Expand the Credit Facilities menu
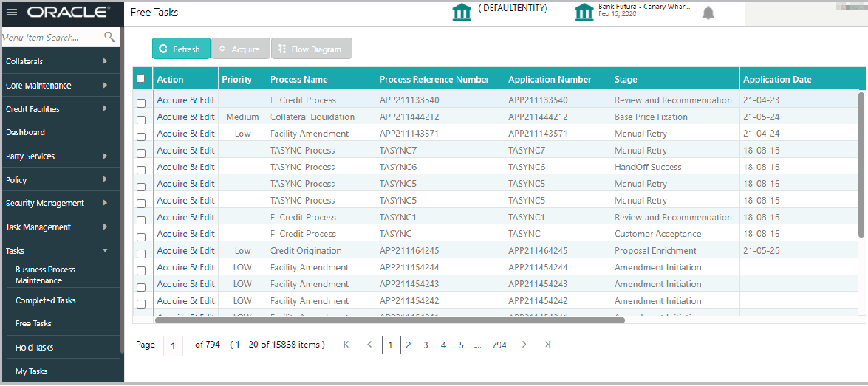Screen dimensions: 868x386 click(x=105, y=109)
